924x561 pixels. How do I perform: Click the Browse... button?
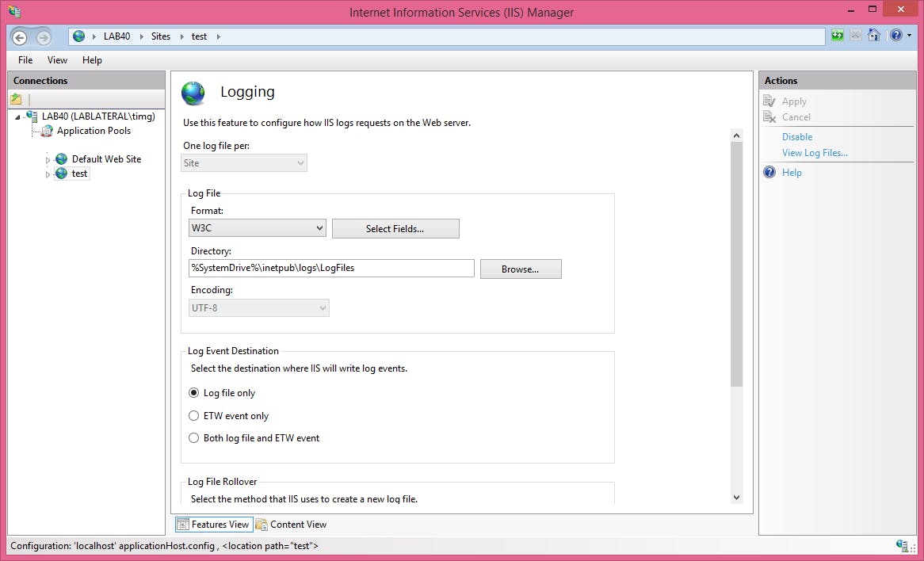[x=521, y=269]
